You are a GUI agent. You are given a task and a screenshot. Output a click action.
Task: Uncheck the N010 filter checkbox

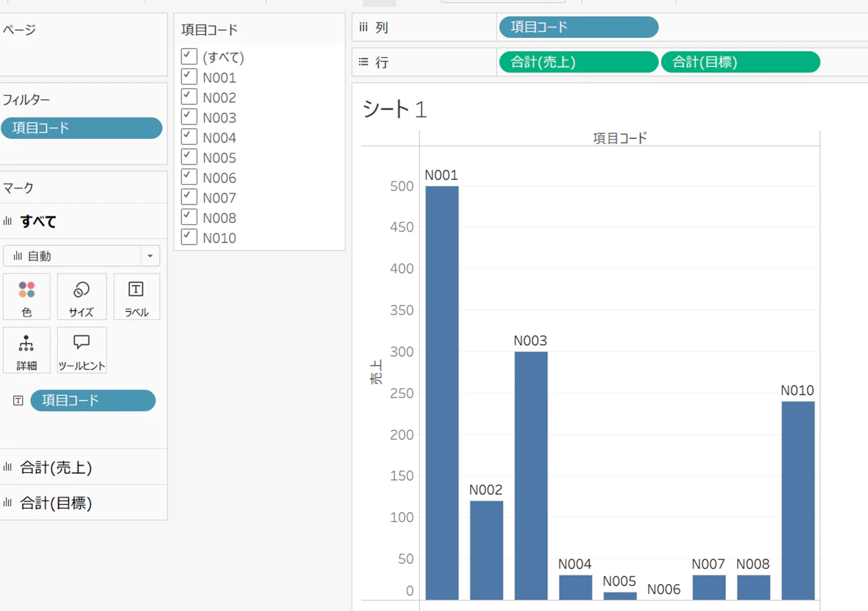(x=189, y=237)
